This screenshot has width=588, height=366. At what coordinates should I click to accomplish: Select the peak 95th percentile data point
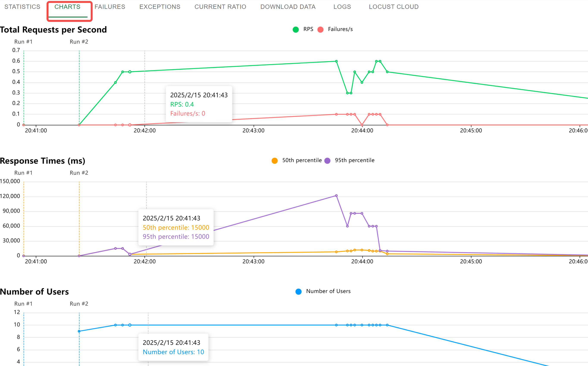tap(336, 196)
